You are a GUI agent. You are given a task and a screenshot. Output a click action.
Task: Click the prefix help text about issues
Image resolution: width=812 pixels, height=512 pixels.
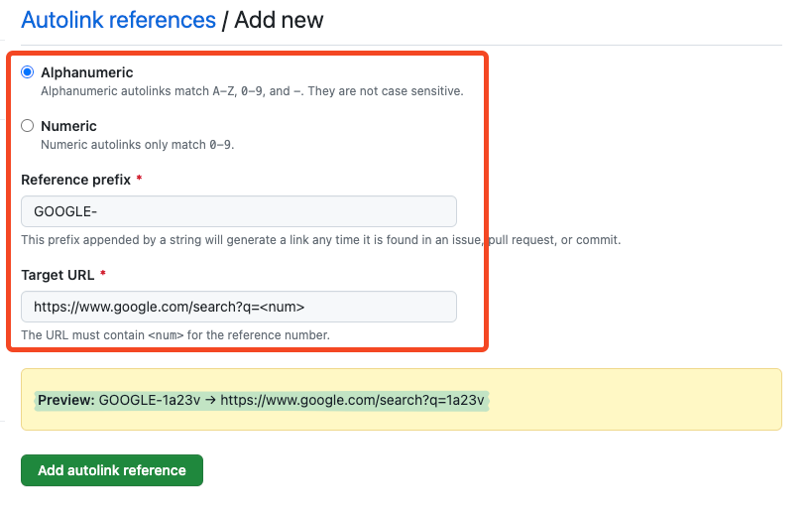point(320,240)
